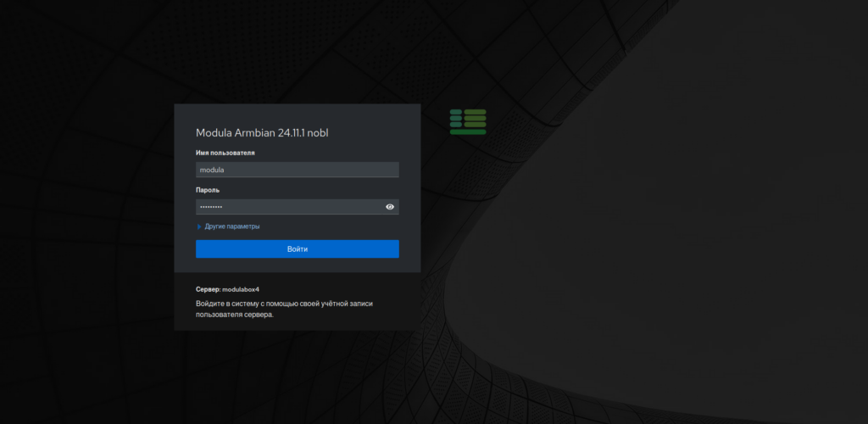Expand the Другие параметры section
Screen dimensions: 868x424
228,226
